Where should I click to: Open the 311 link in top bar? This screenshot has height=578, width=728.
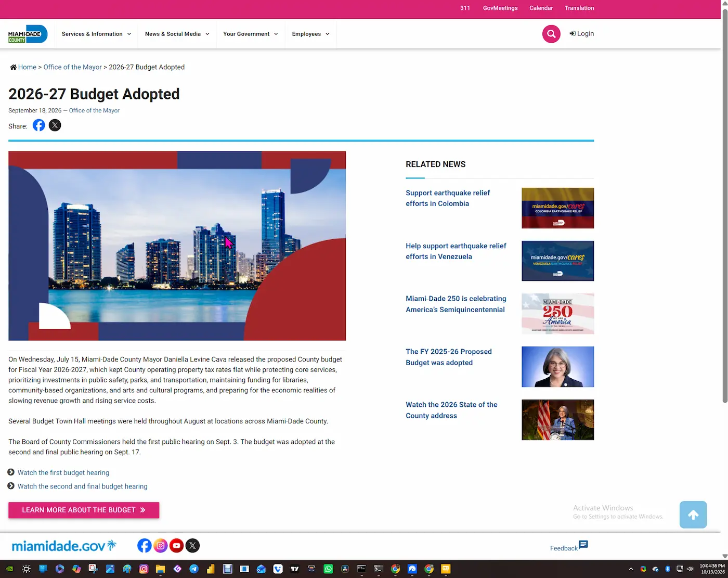coord(465,8)
